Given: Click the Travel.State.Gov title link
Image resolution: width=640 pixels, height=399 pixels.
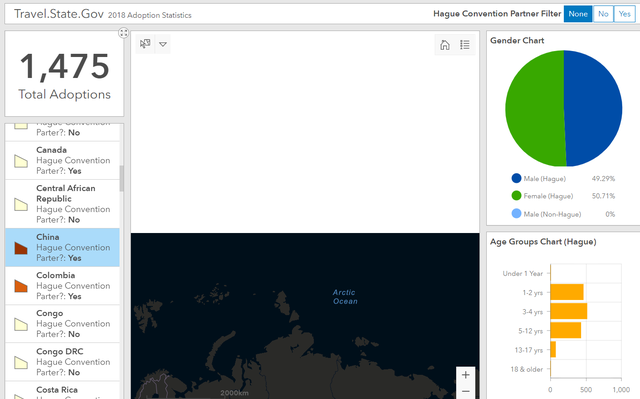Looking at the screenshot, I should coord(59,14).
